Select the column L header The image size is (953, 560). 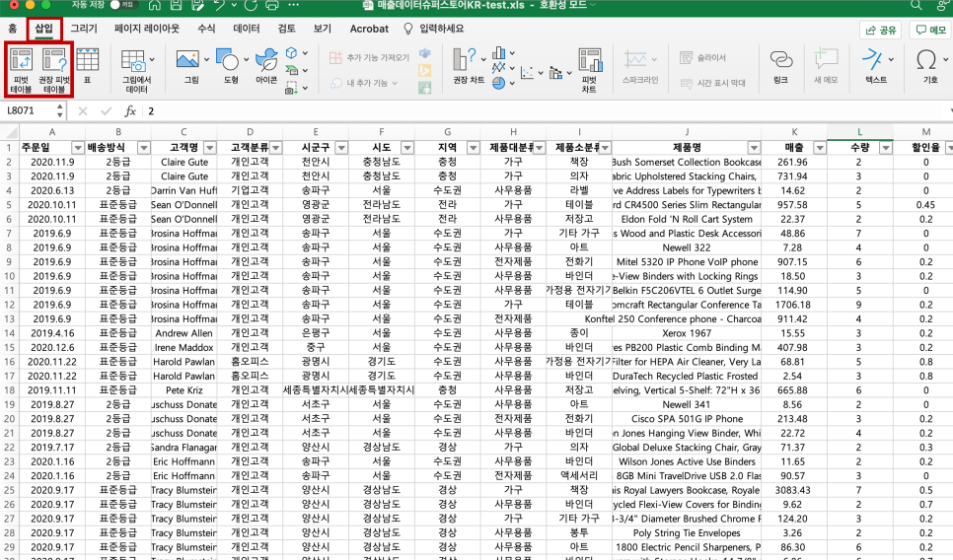coord(859,132)
